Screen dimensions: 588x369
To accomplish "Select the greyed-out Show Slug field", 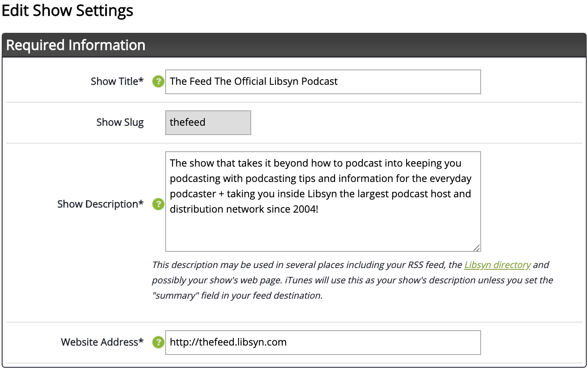I will [208, 123].
